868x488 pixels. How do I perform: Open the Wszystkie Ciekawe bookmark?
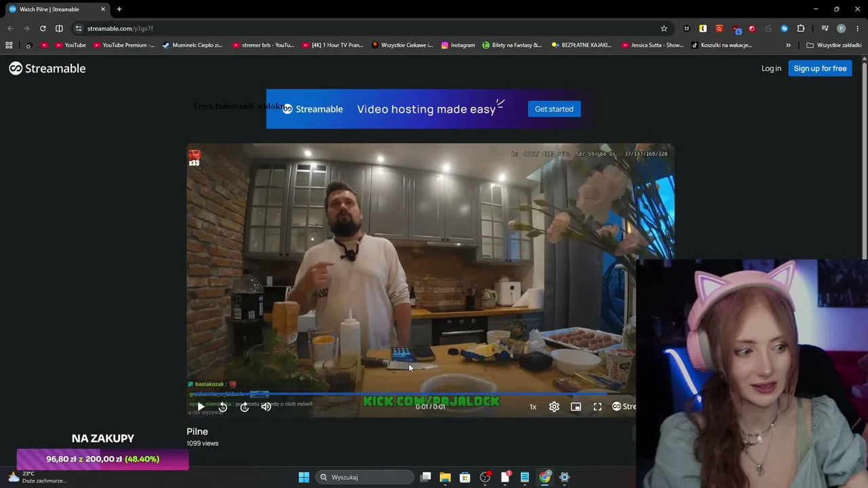pyautogui.click(x=402, y=45)
